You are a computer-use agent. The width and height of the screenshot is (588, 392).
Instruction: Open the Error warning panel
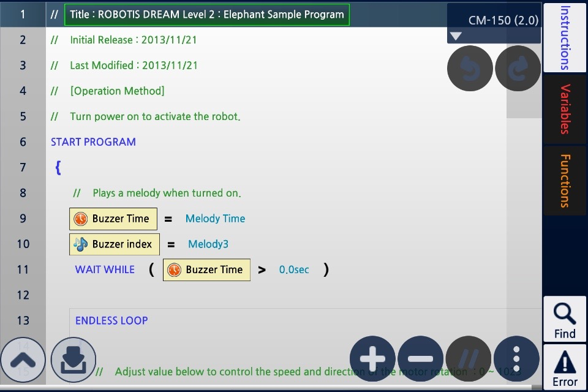pos(565,367)
